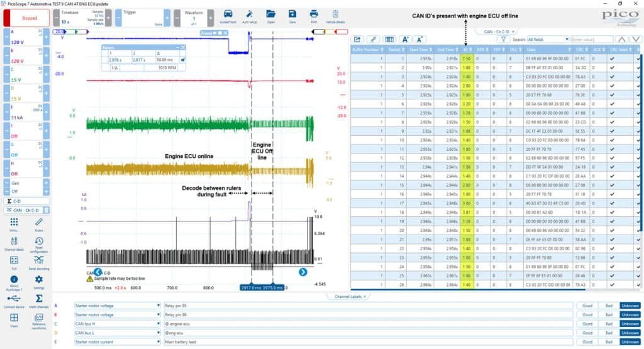This screenshot has width=644, height=349.
Task: Toggle the lock icon in Rulers box
Action: coord(183,60)
